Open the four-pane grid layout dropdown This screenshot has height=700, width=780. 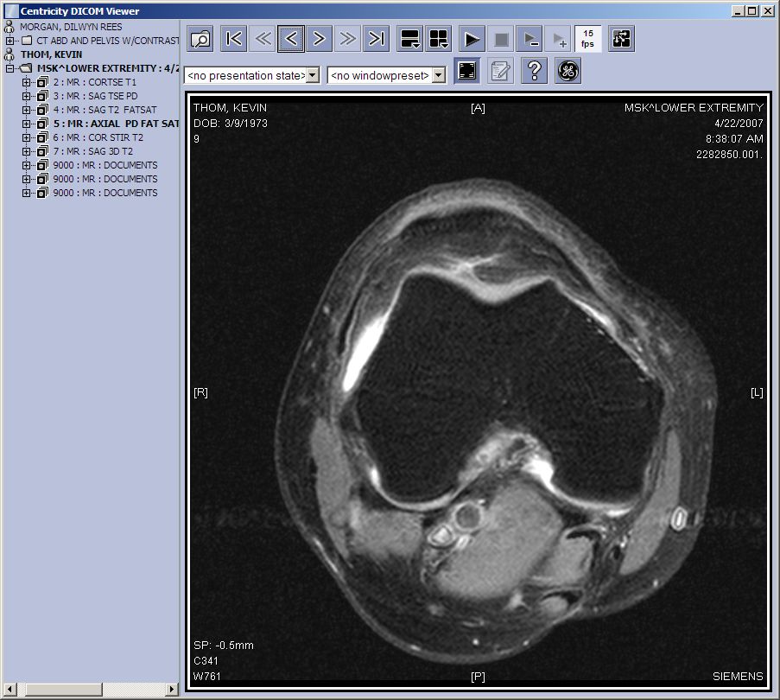click(x=439, y=39)
